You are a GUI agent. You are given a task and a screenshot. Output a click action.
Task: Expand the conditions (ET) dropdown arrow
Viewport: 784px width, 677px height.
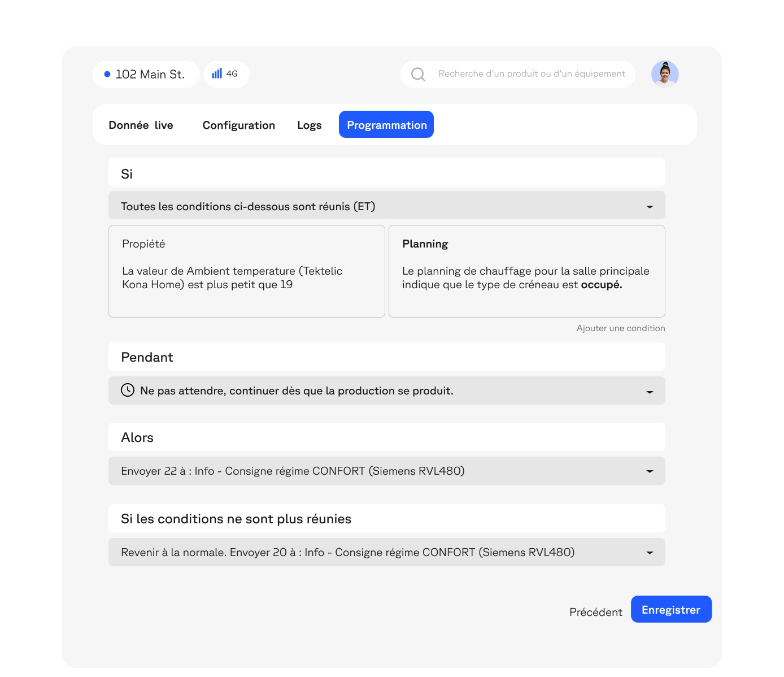click(650, 207)
